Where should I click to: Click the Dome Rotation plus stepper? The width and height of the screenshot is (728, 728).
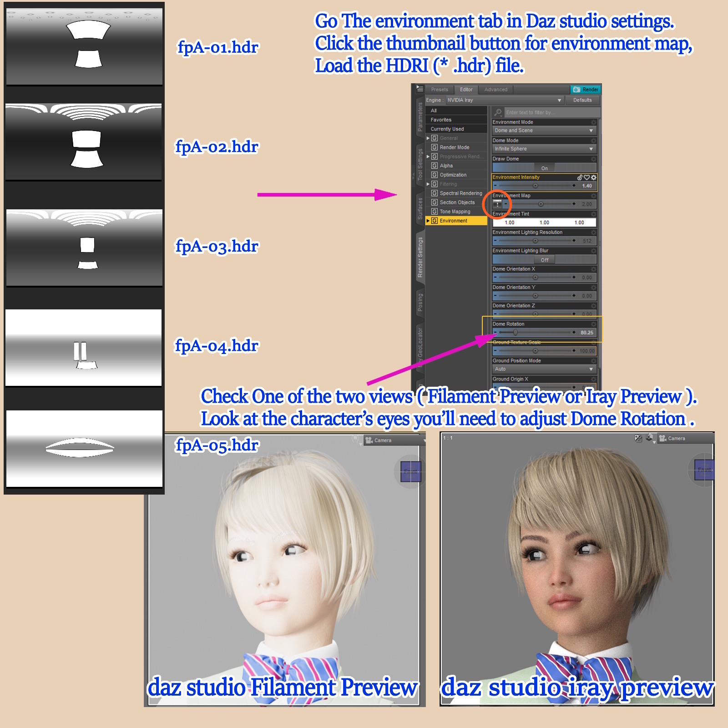coord(574,333)
